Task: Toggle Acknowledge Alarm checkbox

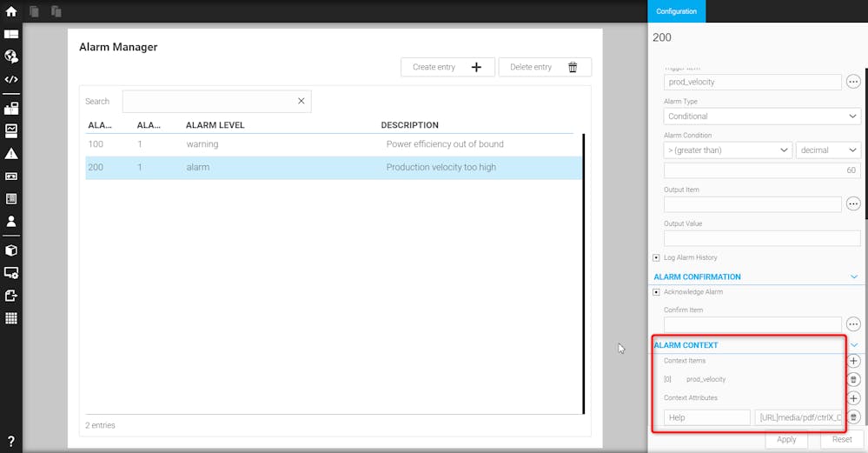Action: pyautogui.click(x=656, y=292)
